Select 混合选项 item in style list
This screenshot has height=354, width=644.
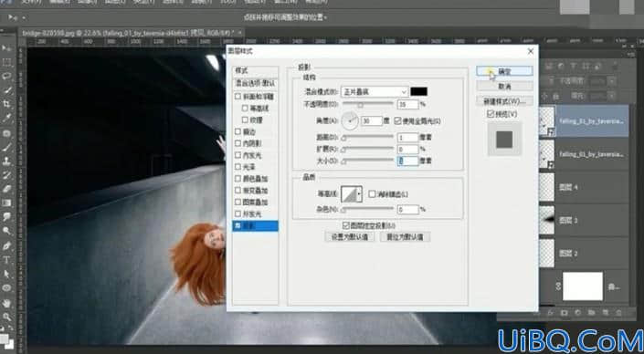tap(255, 83)
